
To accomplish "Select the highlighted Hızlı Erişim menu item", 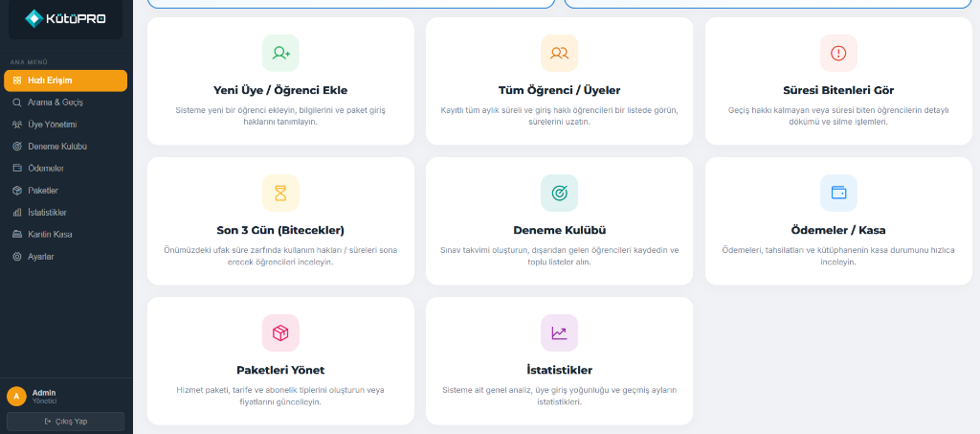I will [66, 80].
